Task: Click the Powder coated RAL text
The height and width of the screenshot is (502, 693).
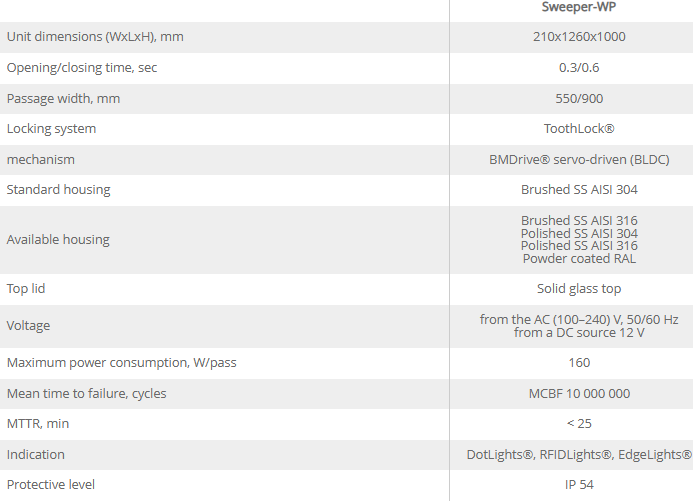Action: point(579,258)
